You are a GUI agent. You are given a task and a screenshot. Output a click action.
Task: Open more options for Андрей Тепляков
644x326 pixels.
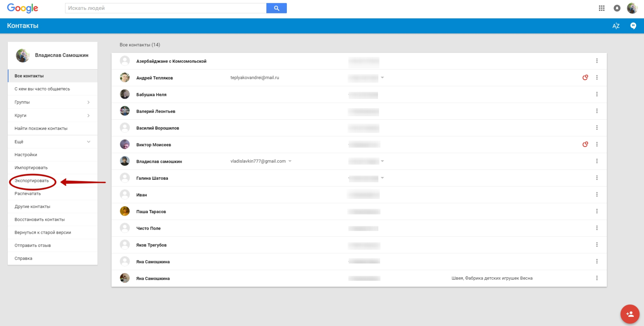(597, 77)
